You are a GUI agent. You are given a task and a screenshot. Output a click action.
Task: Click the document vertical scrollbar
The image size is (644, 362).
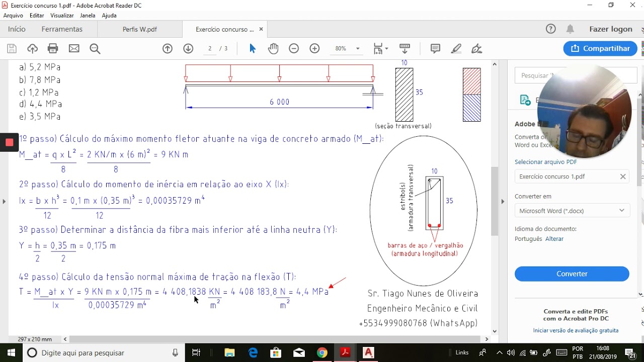(x=495, y=201)
